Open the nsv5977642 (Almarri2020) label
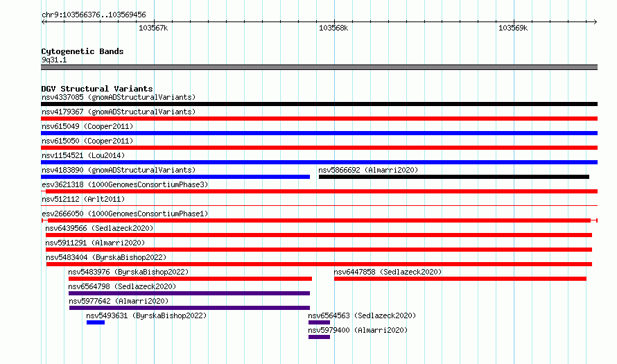The width and height of the screenshot is (617, 364). [x=119, y=301]
